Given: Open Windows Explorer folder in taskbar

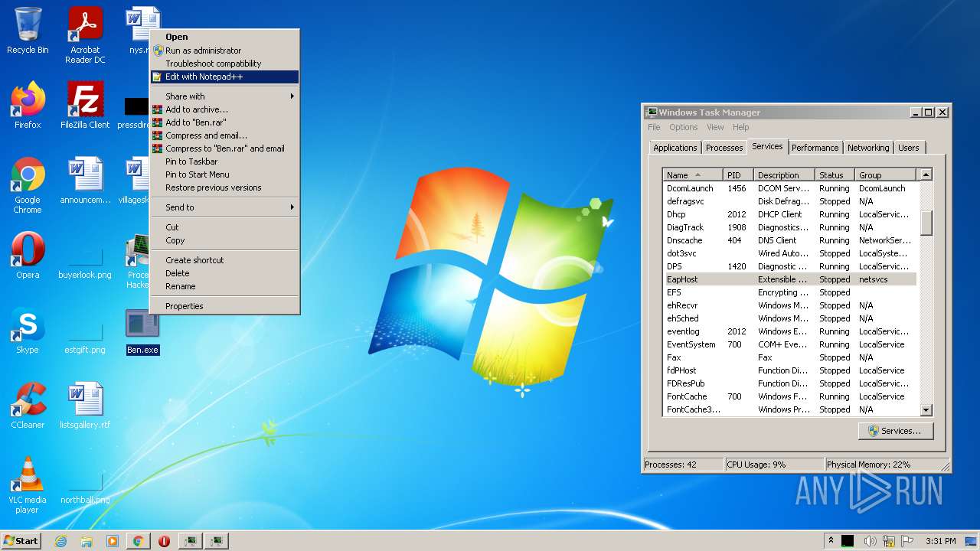Looking at the screenshot, I should [x=87, y=541].
